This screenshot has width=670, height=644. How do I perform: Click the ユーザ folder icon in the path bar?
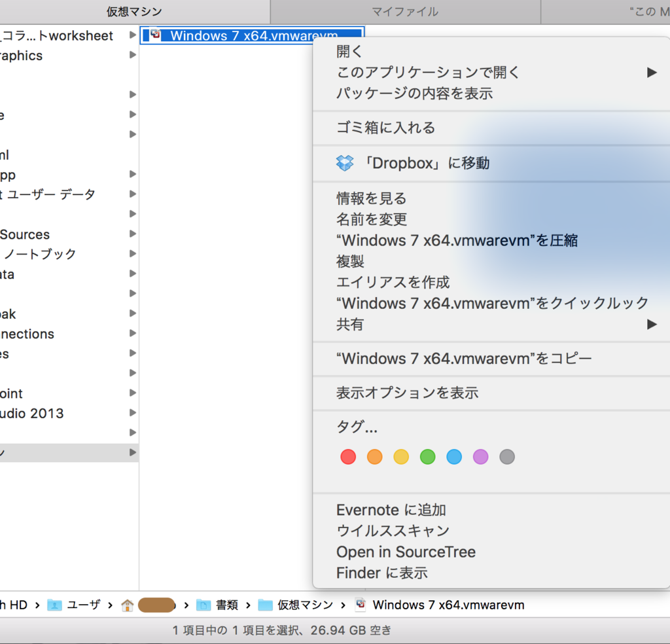click(x=54, y=605)
